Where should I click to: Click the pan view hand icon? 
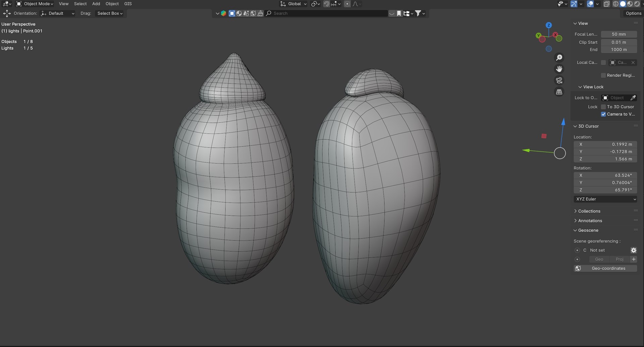pyautogui.click(x=559, y=69)
